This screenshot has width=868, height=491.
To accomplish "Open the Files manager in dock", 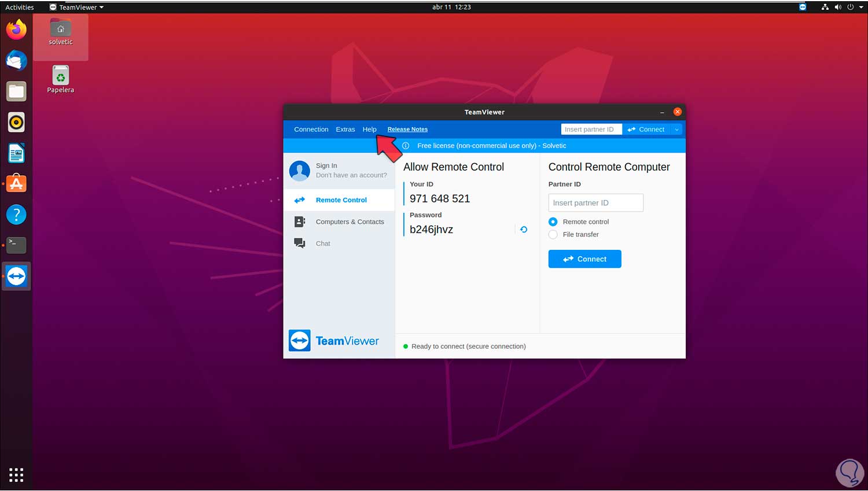I will tap(16, 91).
